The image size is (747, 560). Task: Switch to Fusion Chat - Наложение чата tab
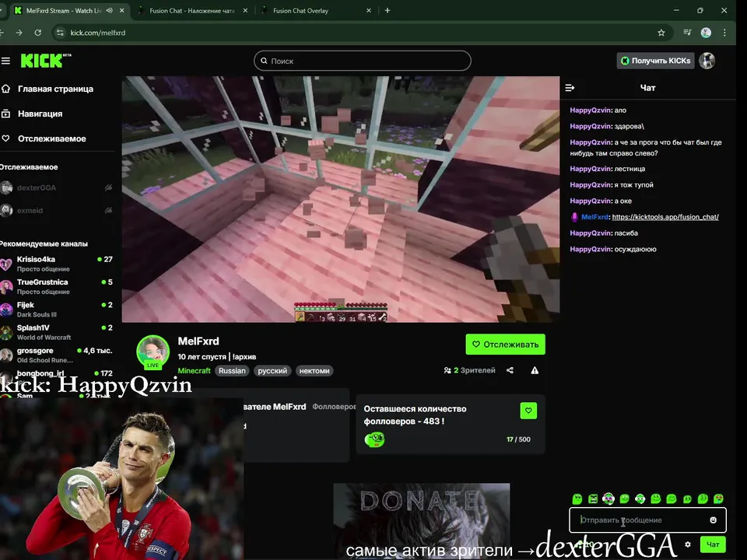[192, 10]
